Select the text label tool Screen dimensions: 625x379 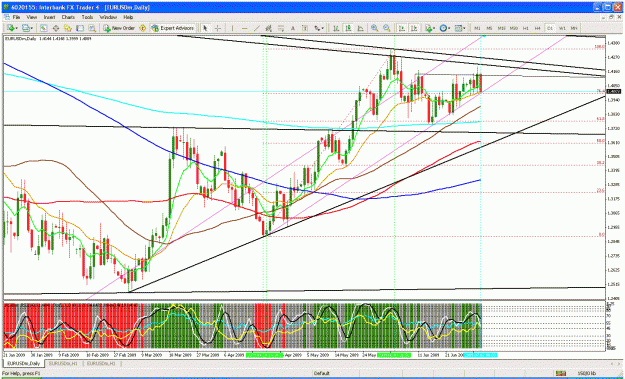point(305,28)
